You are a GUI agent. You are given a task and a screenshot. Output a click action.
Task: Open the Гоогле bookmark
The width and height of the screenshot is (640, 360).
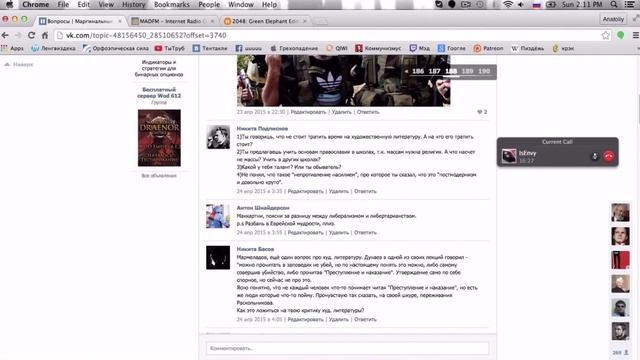tap(451, 48)
